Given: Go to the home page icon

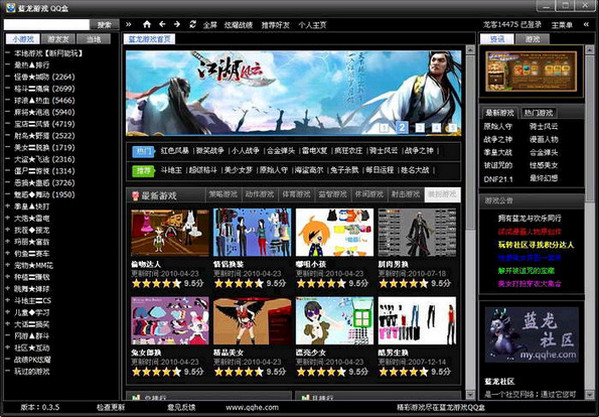Looking at the screenshot, I should (147, 24).
